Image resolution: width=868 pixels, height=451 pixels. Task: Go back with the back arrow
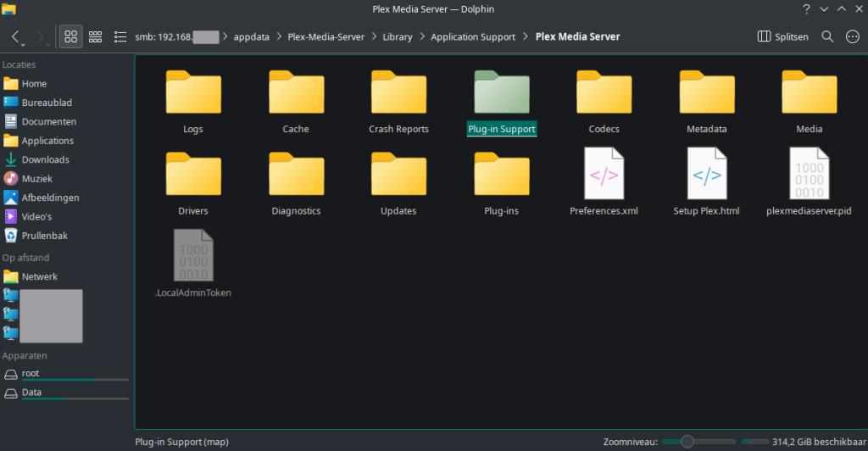click(16, 37)
